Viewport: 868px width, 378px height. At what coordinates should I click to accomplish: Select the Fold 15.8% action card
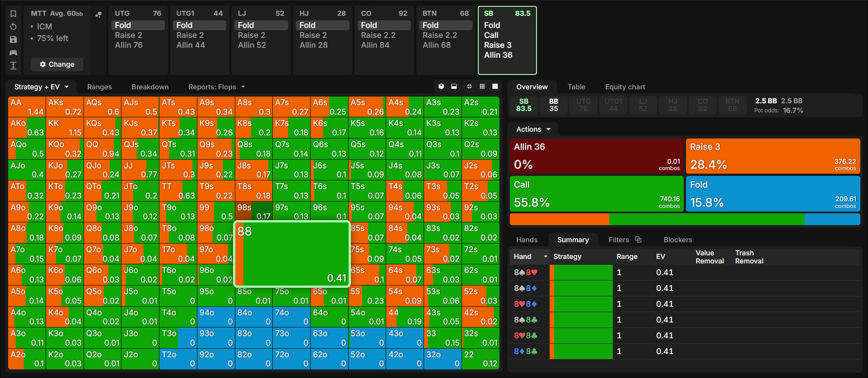tap(773, 194)
